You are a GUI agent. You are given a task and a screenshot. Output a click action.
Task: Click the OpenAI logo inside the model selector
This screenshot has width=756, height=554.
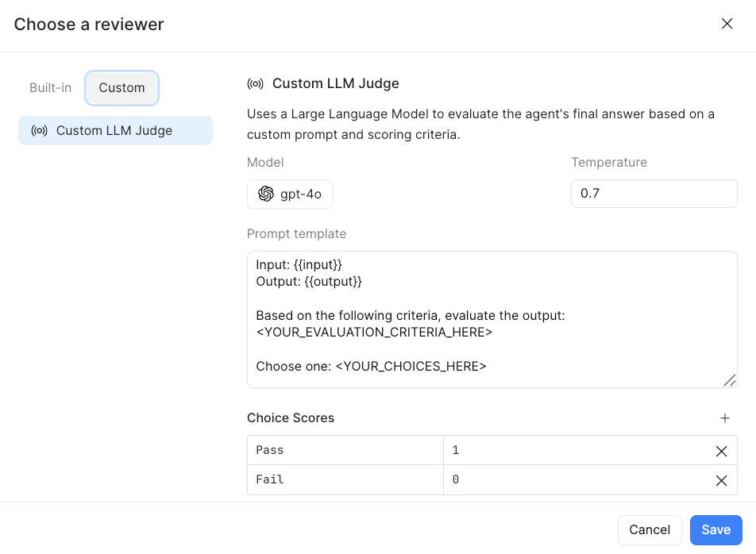264,193
